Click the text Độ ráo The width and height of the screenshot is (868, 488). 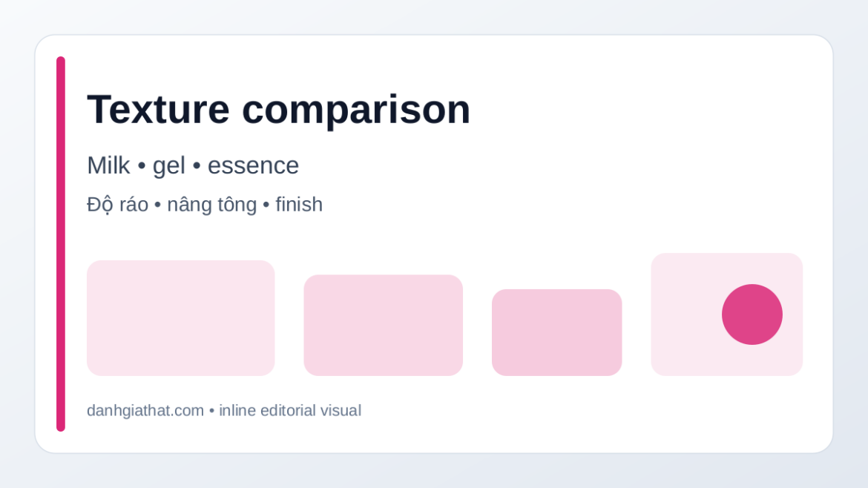click(x=117, y=205)
